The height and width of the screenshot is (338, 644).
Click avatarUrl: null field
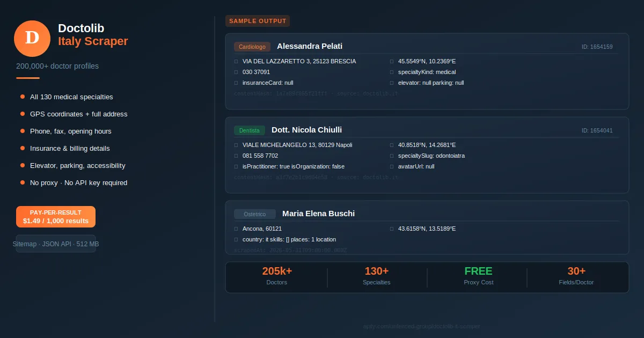[416, 166]
